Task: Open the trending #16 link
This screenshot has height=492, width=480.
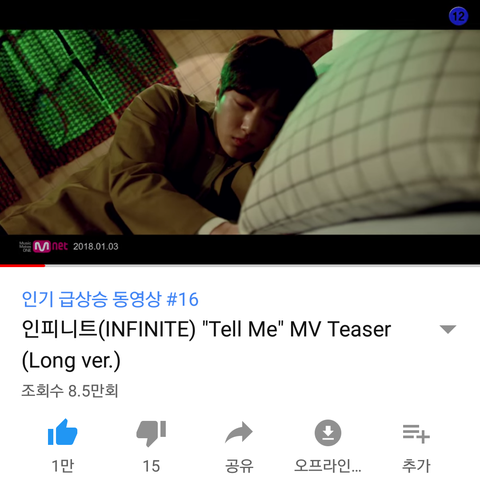Action: click(110, 299)
